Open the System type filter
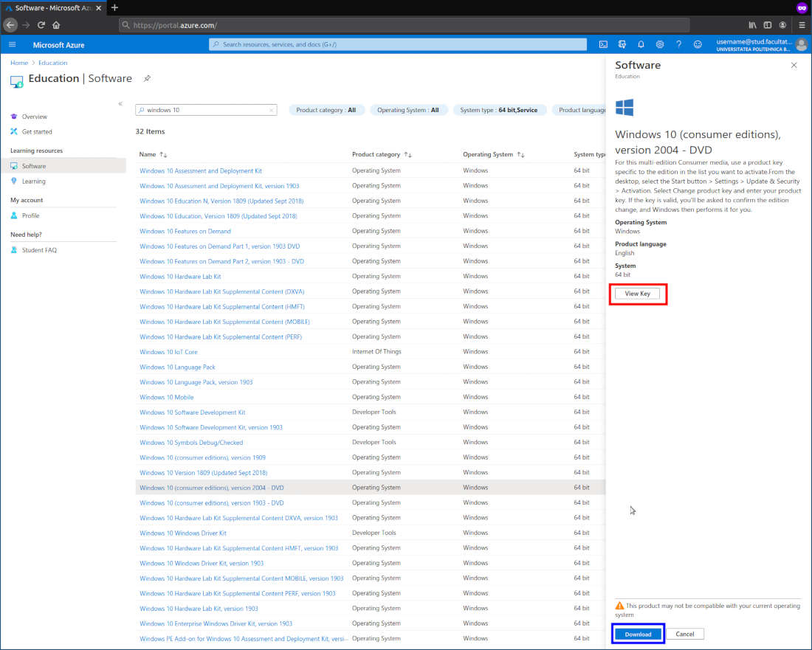 tap(498, 110)
